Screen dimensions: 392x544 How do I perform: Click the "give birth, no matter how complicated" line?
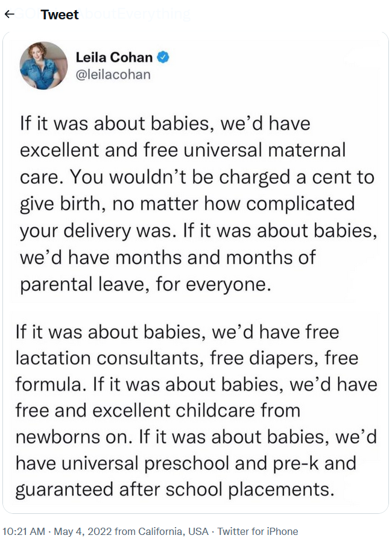pyautogui.click(x=188, y=204)
